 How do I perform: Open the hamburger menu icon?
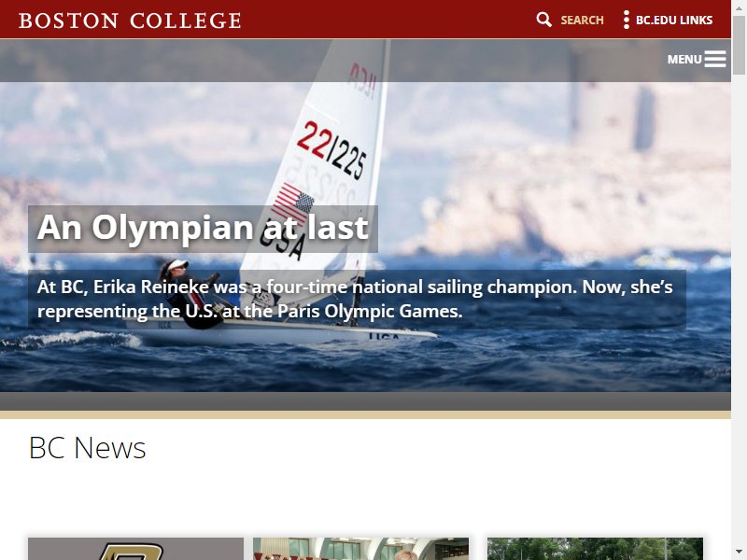pos(715,59)
